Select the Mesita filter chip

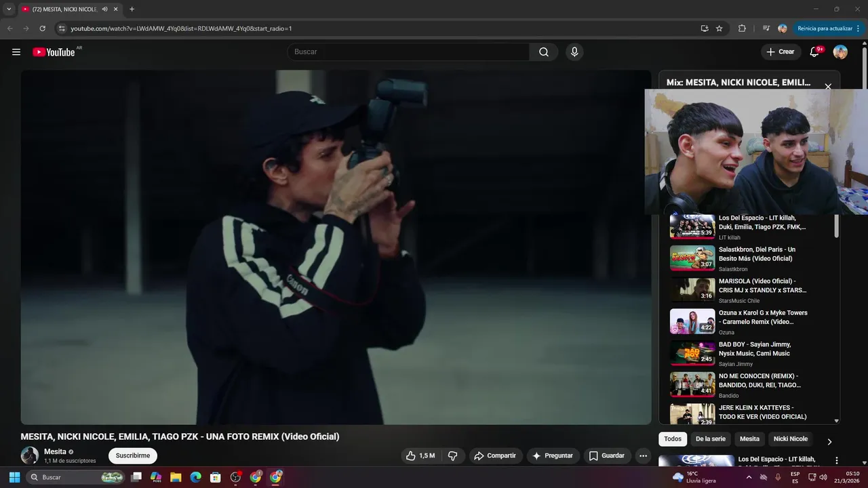click(x=749, y=439)
